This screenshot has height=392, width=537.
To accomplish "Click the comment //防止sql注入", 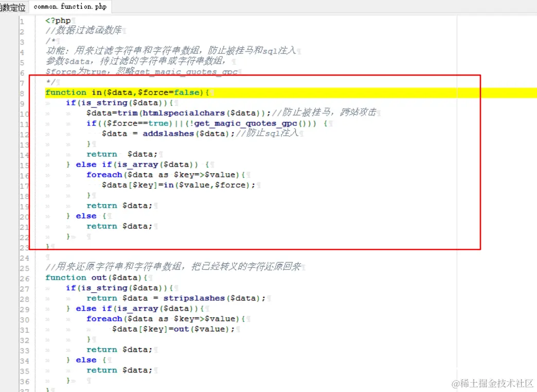I will click(267, 133).
